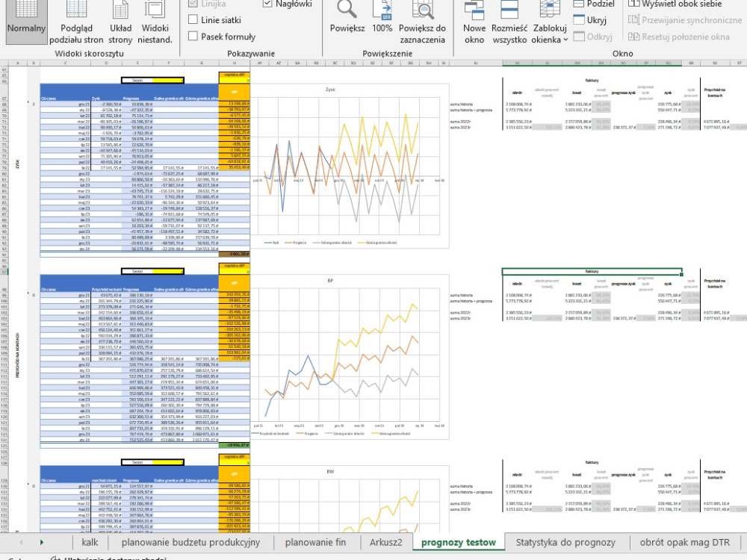The width and height of the screenshot is (747, 560).
Task: Open Nowe okno
Action: (474, 22)
